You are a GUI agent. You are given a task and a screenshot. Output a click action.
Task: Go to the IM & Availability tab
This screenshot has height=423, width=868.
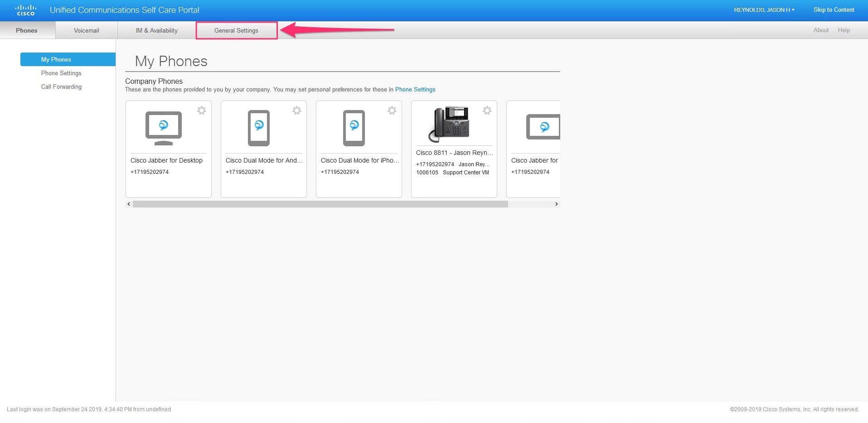tap(156, 30)
